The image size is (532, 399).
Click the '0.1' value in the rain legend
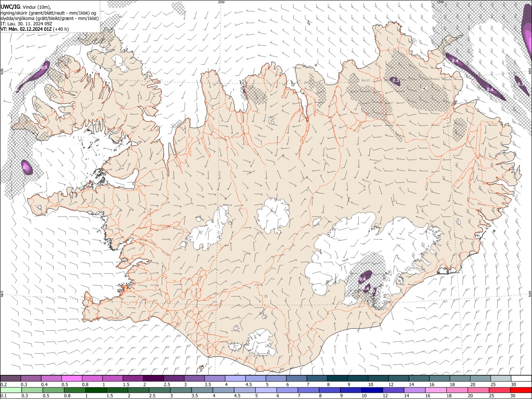[x=3, y=396]
